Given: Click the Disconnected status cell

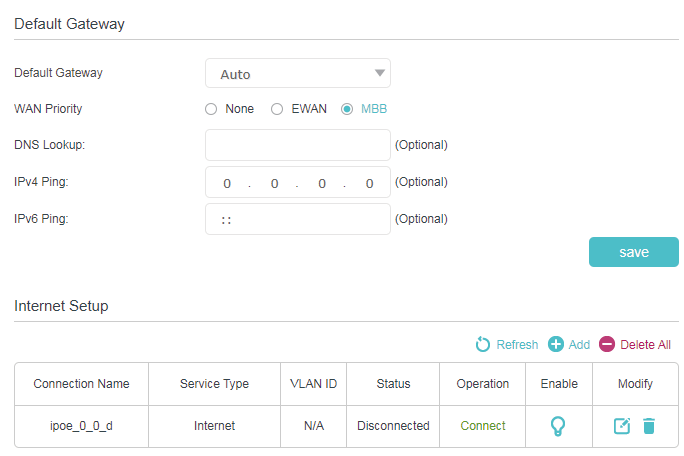Looking at the screenshot, I should pyautogui.click(x=393, y=426).
